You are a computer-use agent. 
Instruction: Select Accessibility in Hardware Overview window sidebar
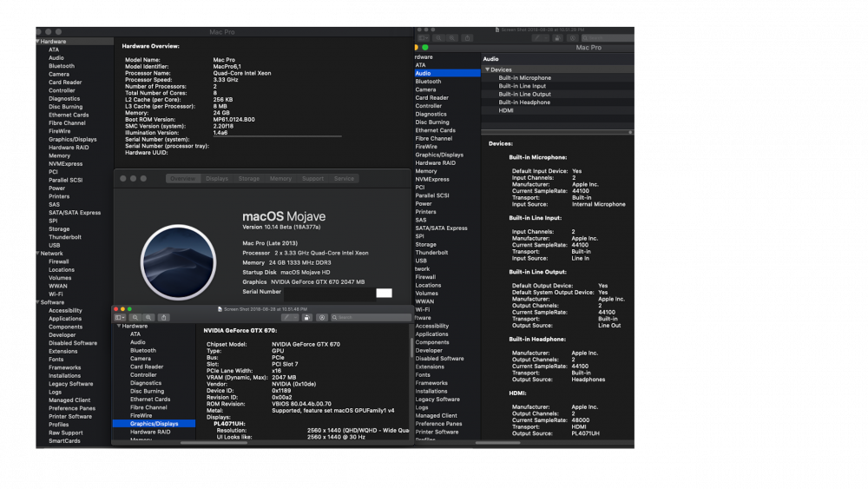click(x=65, y=311)
